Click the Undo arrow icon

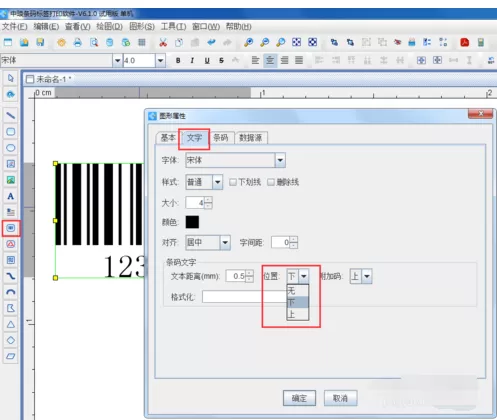click(x=211, y=42)
